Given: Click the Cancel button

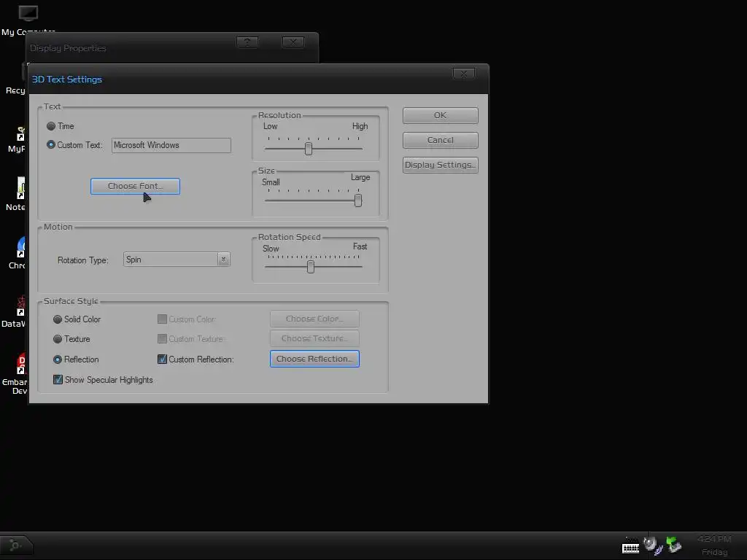Looking at the screenshot, I should (440, 140).
